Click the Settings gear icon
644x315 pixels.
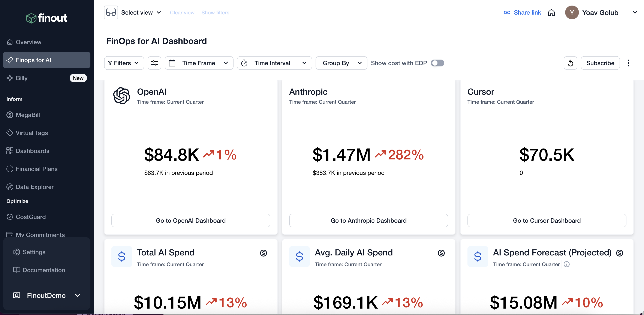[16, 252]
